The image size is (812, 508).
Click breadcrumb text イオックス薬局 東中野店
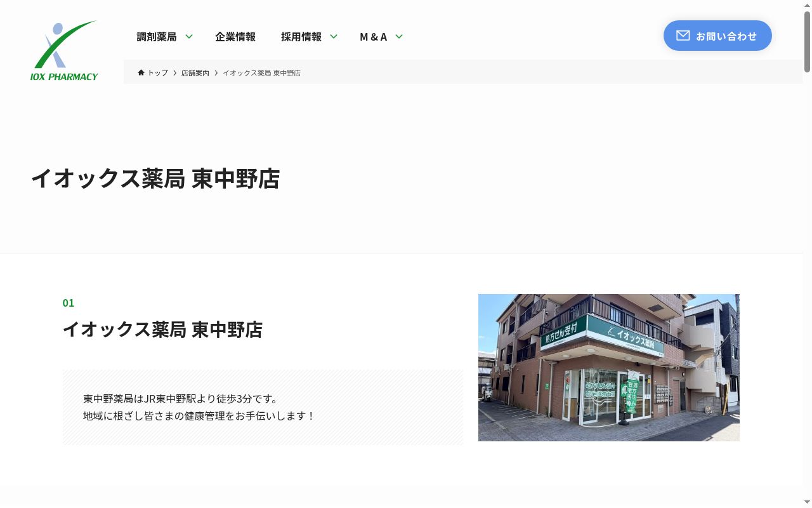pyautogui.click(x=261, y=73)
